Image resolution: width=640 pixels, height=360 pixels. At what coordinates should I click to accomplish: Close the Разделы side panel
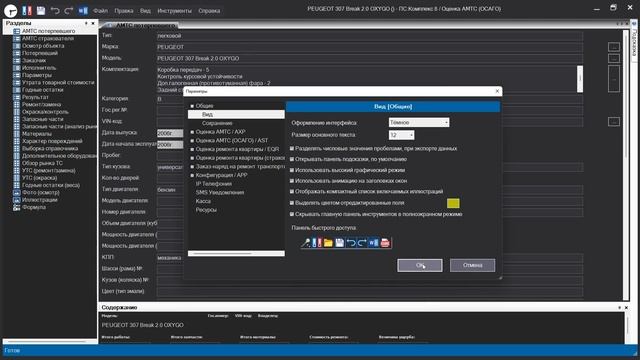point(93,23)
